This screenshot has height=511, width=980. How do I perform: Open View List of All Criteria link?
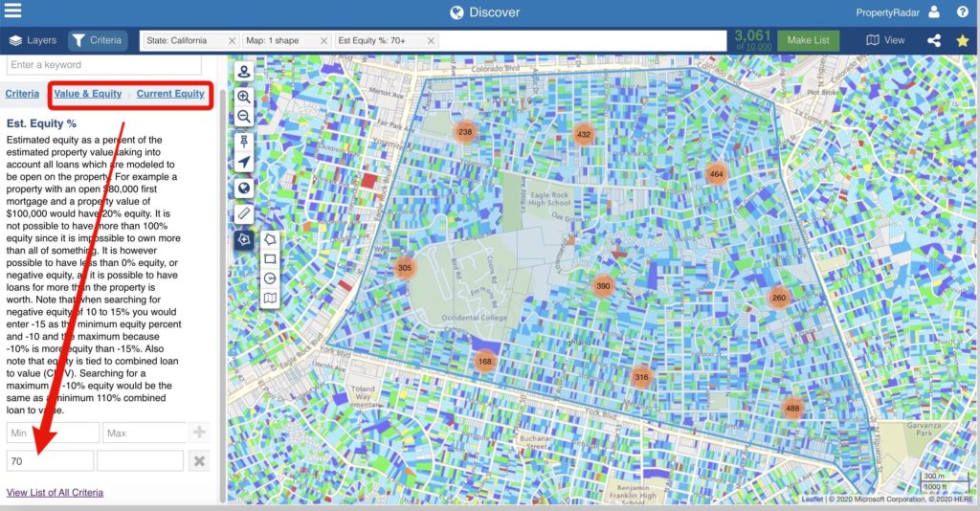[x=55, y=493]
